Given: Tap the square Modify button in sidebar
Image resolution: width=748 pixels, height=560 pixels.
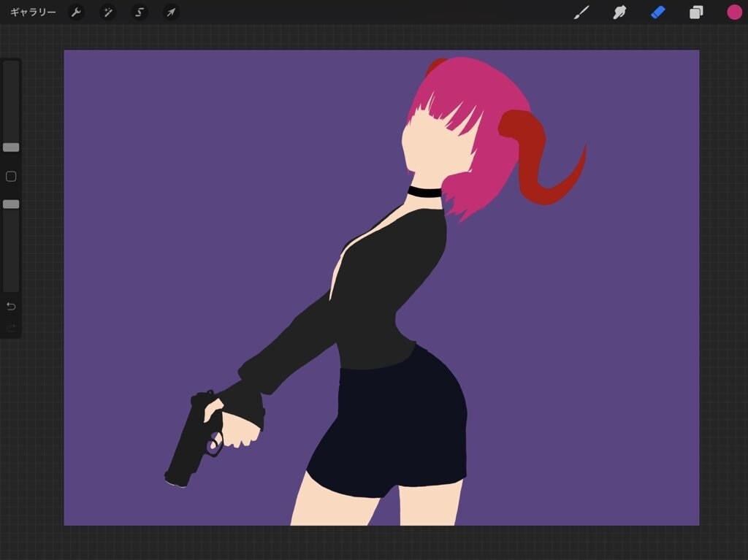Looking at the screenshot, I should 11,177.
